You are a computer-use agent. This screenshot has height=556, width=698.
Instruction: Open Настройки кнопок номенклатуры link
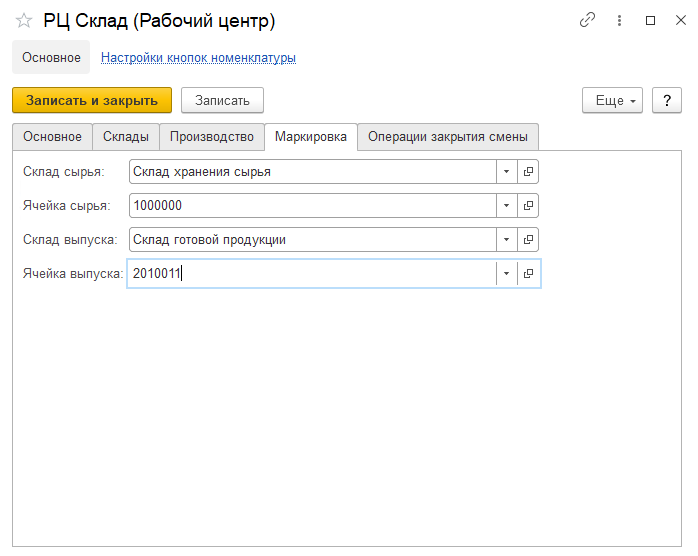pyautogui.click(x=198, y=58)
